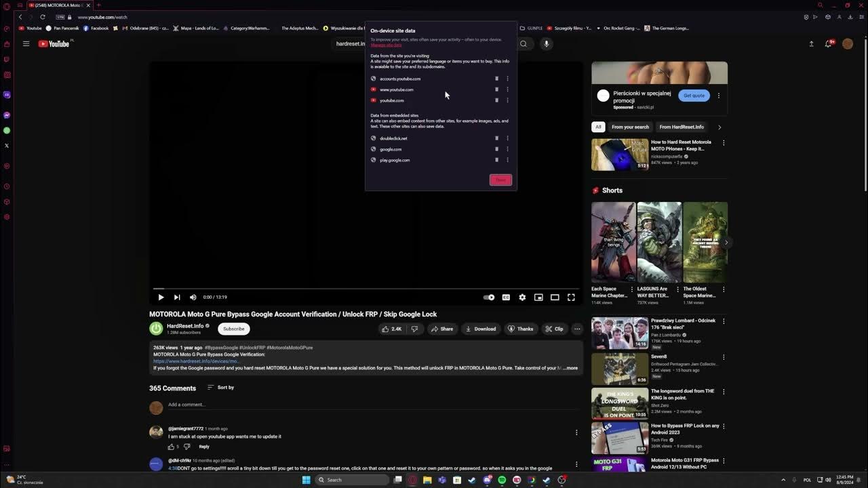Image resolution: width=868 pixels, height=488 pixels.
Task: Select the From your search chip
Action: click(630, 127)
